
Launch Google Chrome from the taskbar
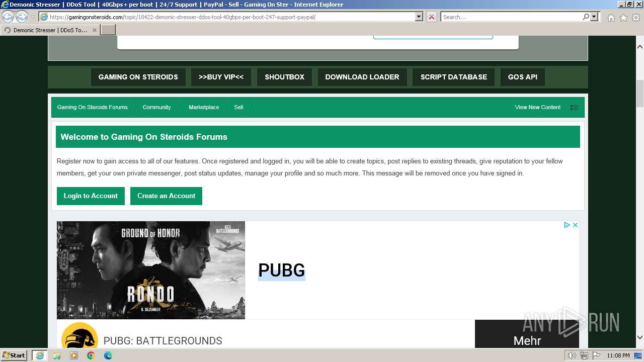pos(91,355)
